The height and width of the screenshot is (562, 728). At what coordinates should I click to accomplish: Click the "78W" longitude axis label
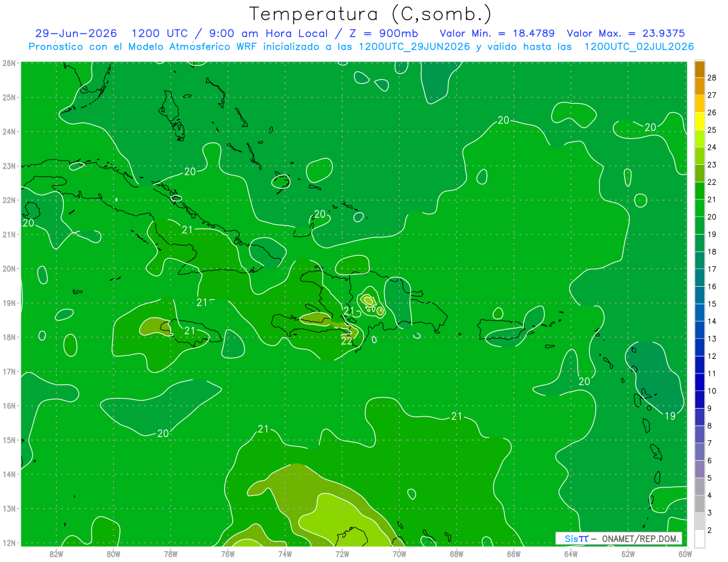pos(170,554)
